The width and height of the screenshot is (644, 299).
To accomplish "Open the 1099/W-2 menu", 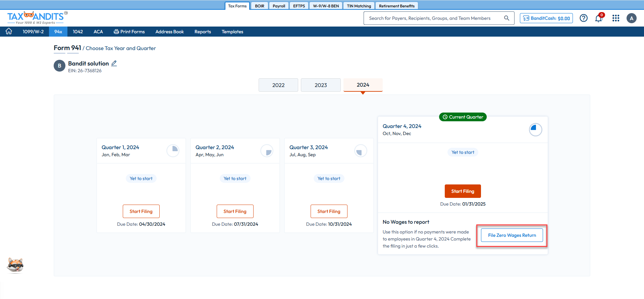I will point(33,32).
